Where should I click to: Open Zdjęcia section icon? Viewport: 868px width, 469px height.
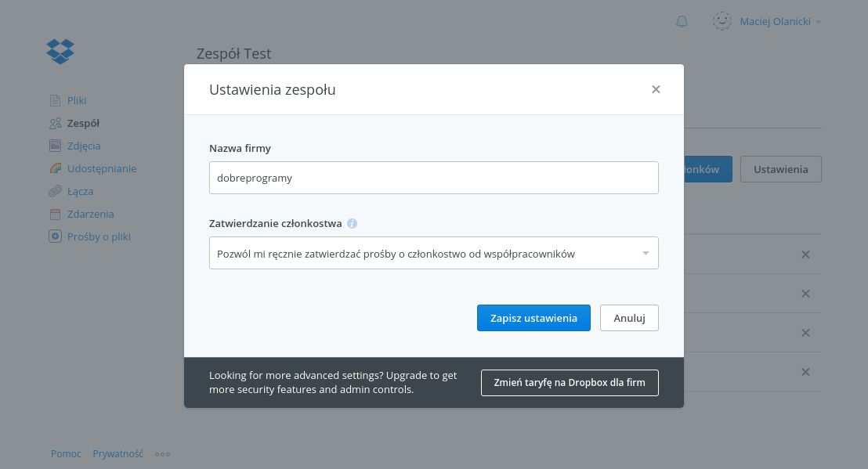coord(55,146)
